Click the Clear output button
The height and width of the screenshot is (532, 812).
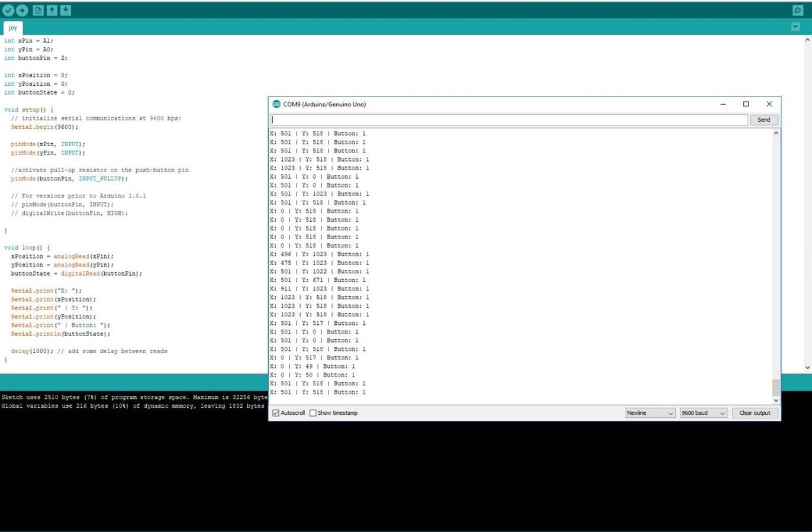coord(755,413)
